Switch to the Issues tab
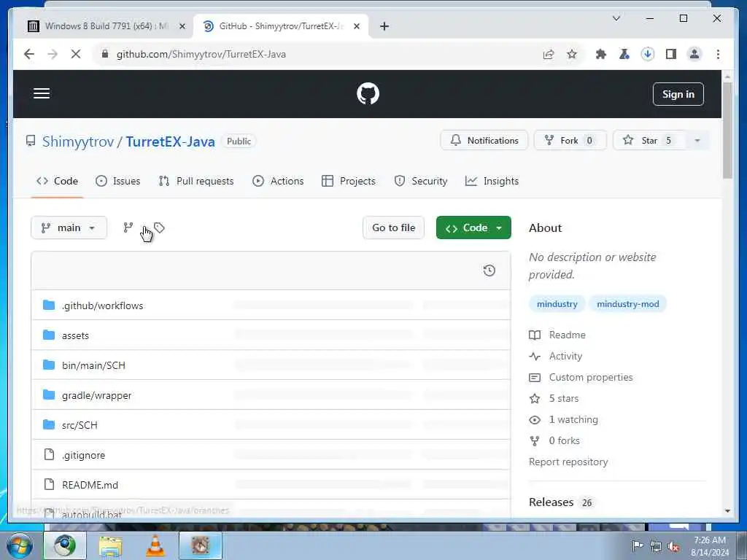747x560 pixels. 117,181
